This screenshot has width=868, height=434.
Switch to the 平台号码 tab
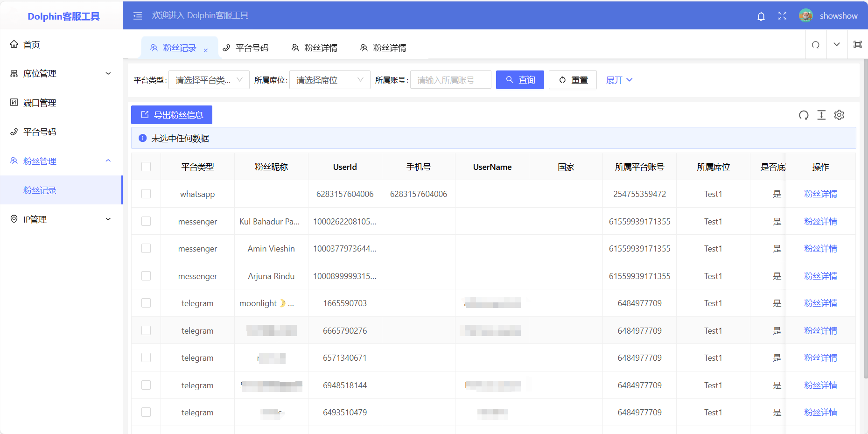(x=246, y=48)
